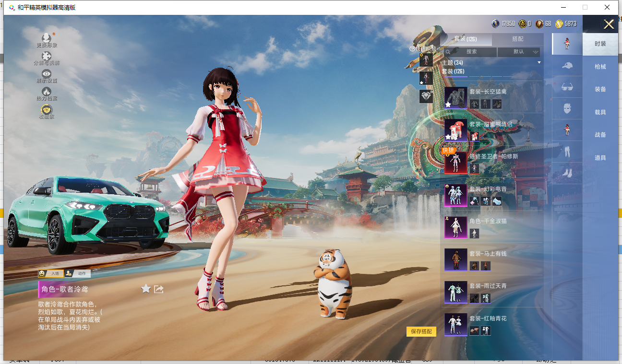Switch to 动作 action mode button
622x364 pixels.
(x=78, y=273)
